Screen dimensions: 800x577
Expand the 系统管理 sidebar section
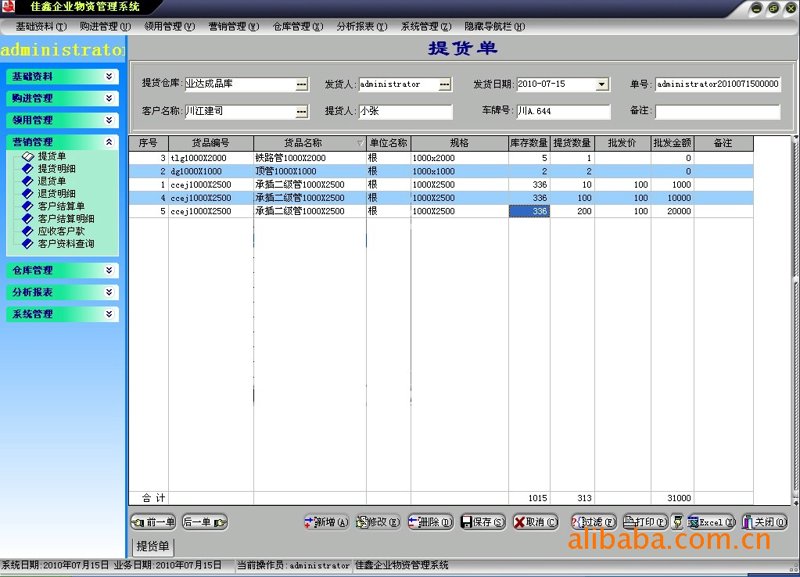pos(62,314)
